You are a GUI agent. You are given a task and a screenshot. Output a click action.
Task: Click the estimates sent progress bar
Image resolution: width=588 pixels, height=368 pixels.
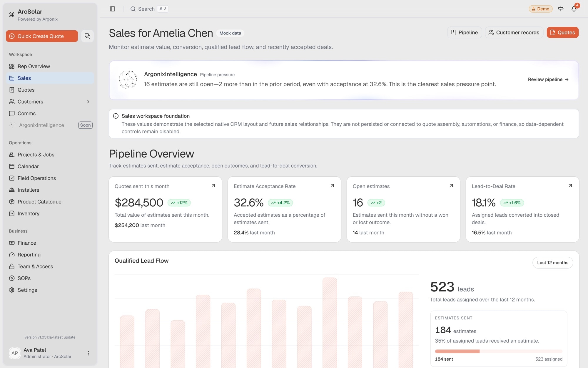(499, 351)
